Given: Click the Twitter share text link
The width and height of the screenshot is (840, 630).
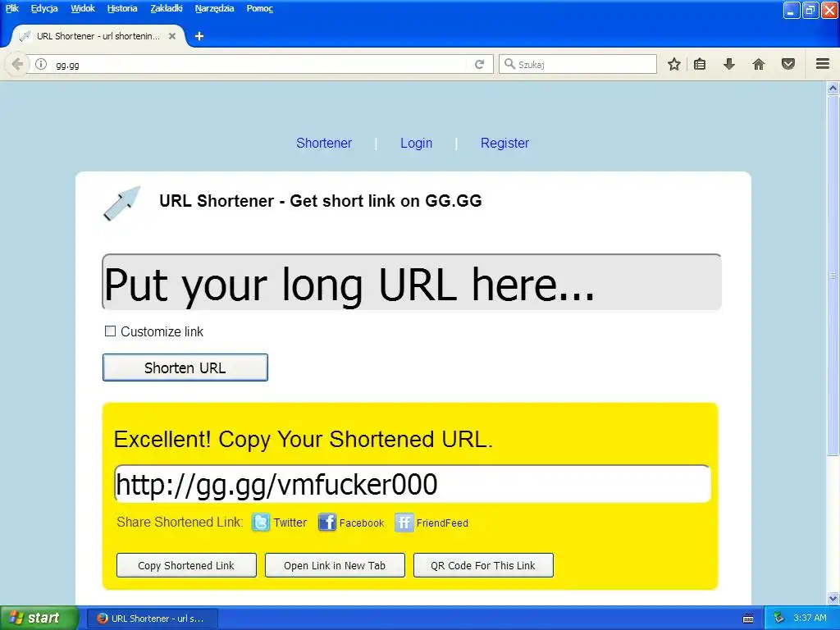Looking at the screenshot, I should pos(290,523).
